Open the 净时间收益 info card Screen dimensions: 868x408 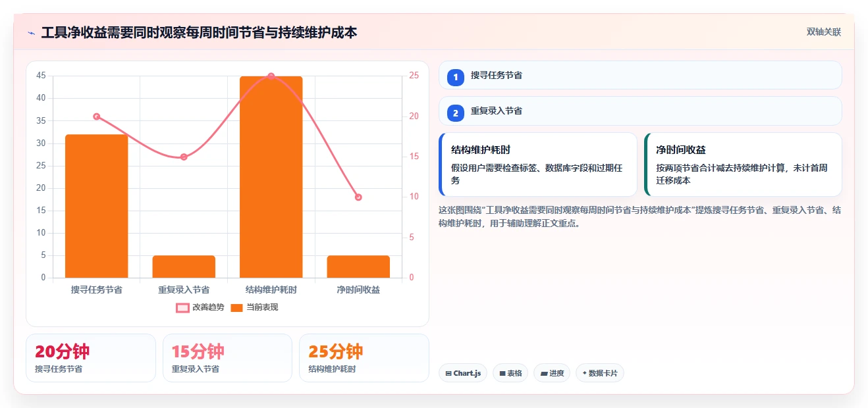coord(743,165)
